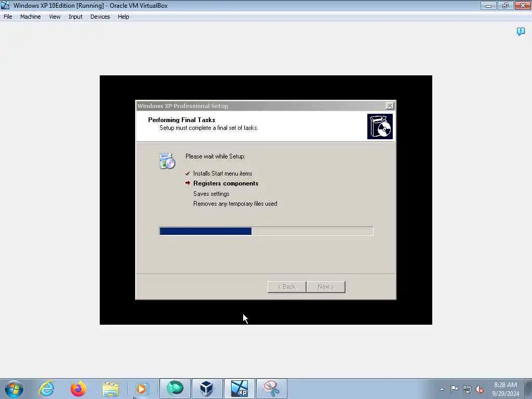The width and height of the screenshot is (532, 399).
Task: Minimize the VirtualBox window
Action: coord(488,5)
